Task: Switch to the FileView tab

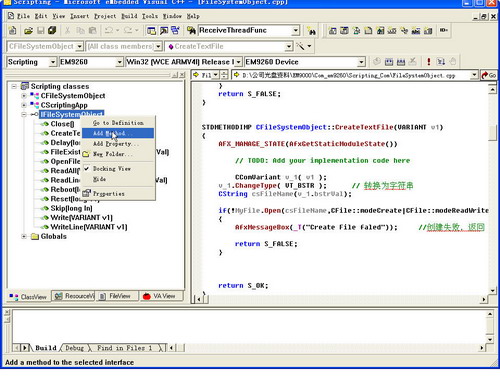Action: [x=117, y=296]
